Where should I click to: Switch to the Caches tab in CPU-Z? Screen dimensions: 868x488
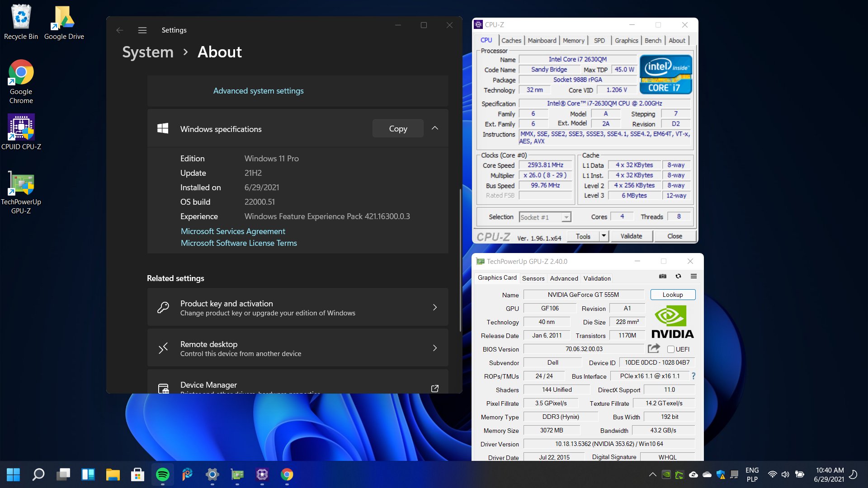[x=511, y=40]
